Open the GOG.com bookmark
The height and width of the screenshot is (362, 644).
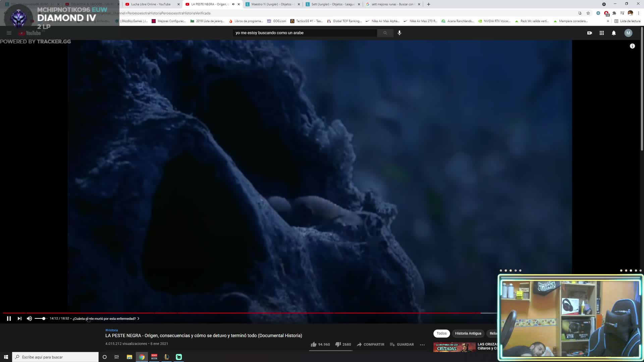click(x=276, y=21)
